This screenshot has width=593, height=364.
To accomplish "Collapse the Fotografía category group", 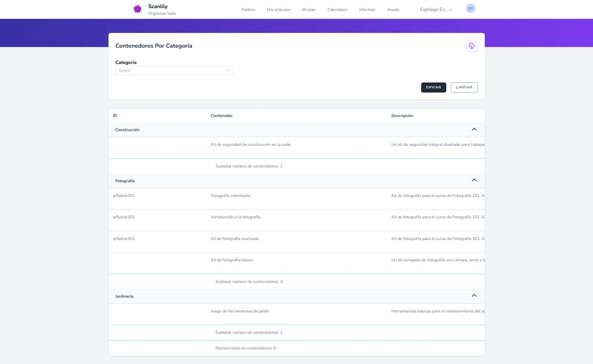I will [x=474, y=180].
